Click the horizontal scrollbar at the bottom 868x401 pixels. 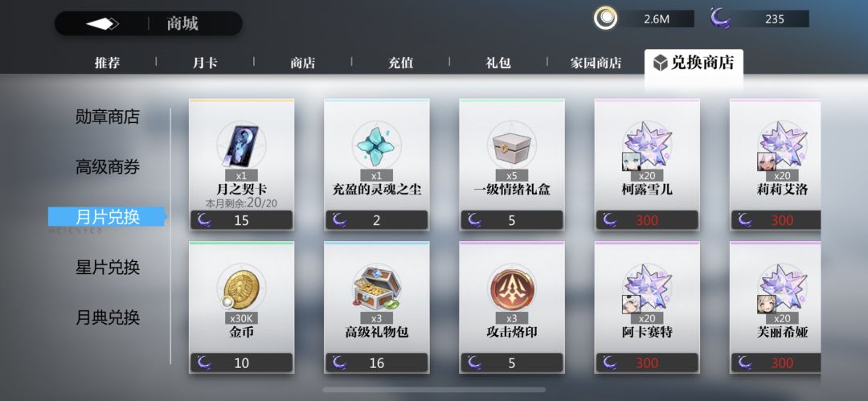click(434, 390)
